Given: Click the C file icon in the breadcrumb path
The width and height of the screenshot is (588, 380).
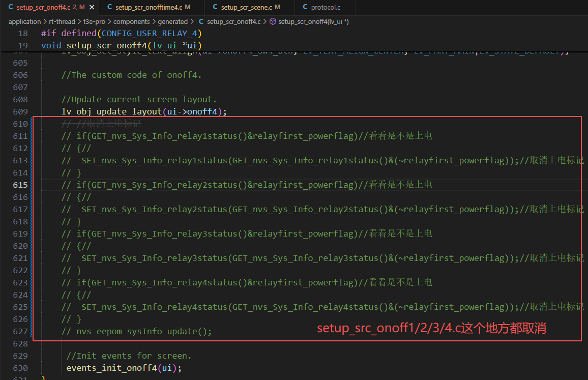Looking at the screenshot, I should pos(201,21).
